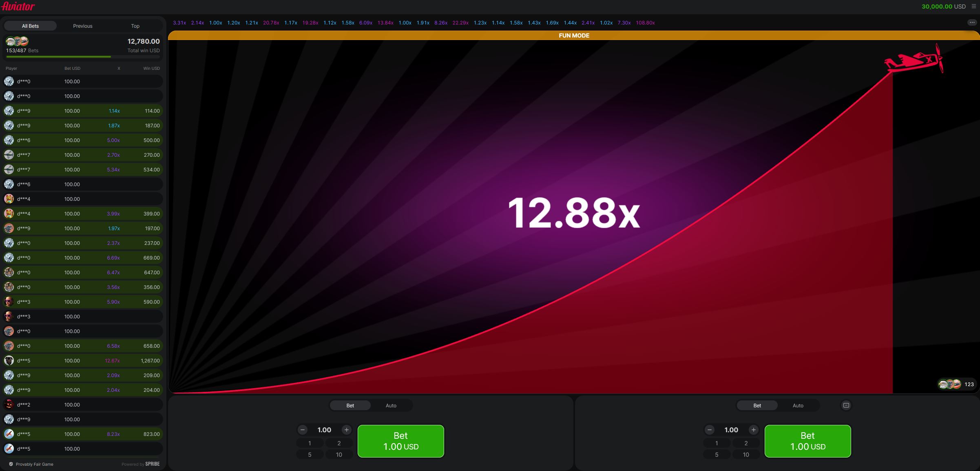Place right green Bet 1.00 USD
Viewport: 980px width, 471px height.
(808, 441)
